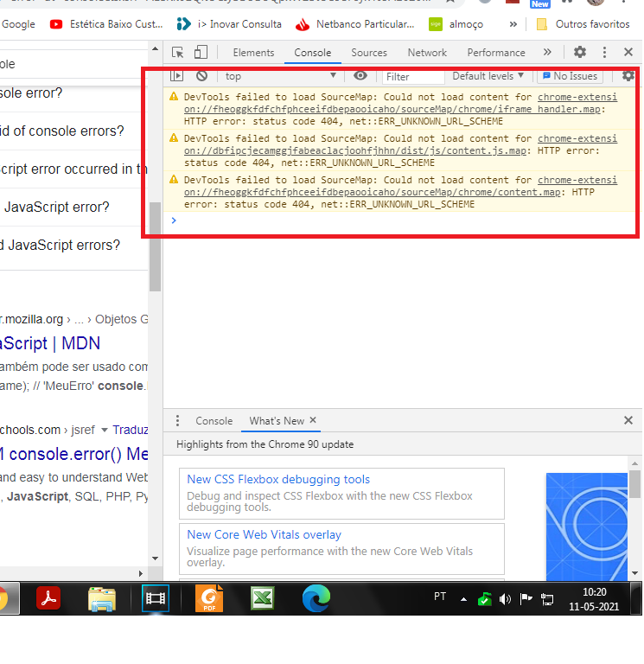Switch to the Network tab
The image size is (644, 664).
coord(427,53)
